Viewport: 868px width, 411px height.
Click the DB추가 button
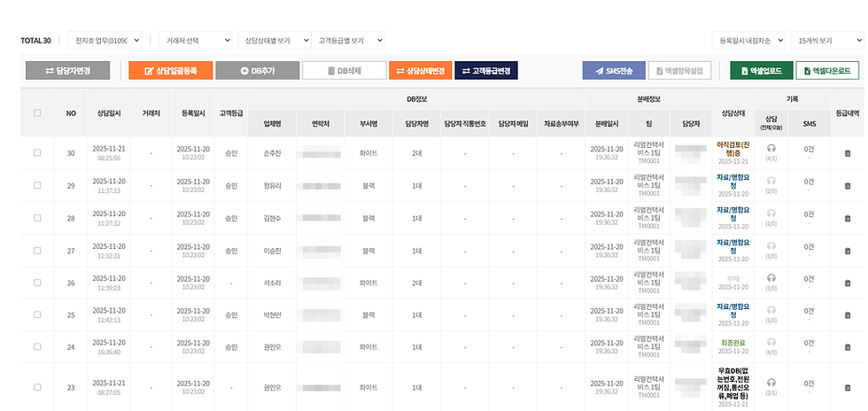(258, 70)
